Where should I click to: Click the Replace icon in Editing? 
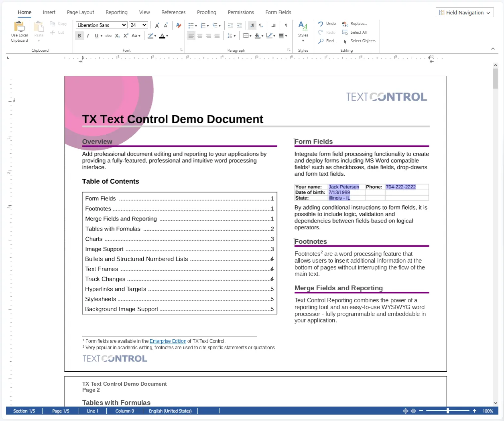[x=345, y=24]
